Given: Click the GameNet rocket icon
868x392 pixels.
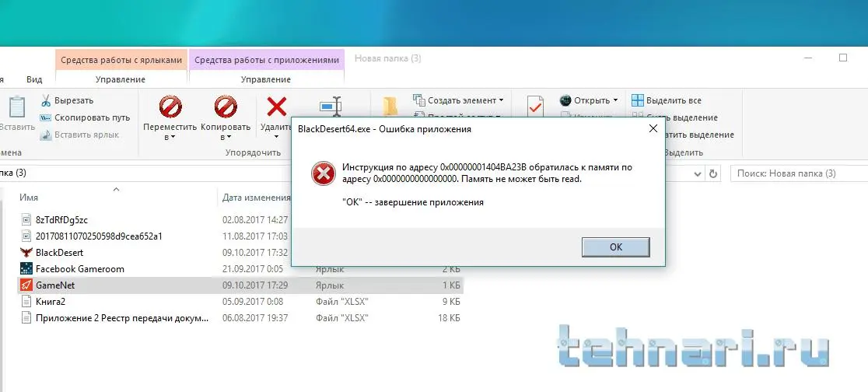Looking at the screenshot, I should [x=26, y=285].
